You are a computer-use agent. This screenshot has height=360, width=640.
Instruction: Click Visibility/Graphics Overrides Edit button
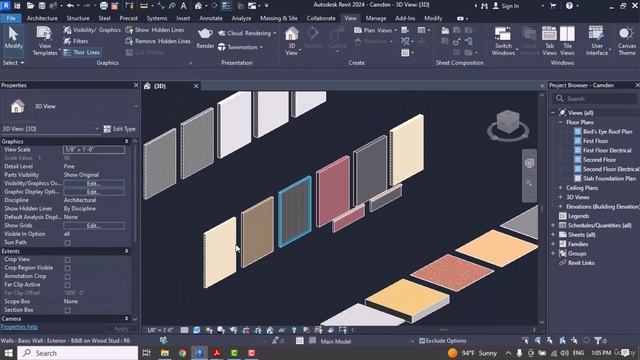(94, 183)
